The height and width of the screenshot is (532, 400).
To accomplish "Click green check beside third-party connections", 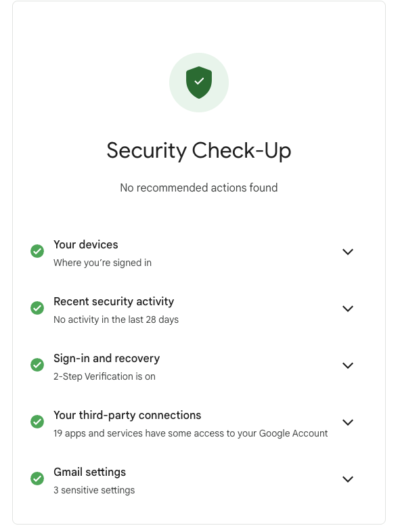I will click(x=37, y=422).
